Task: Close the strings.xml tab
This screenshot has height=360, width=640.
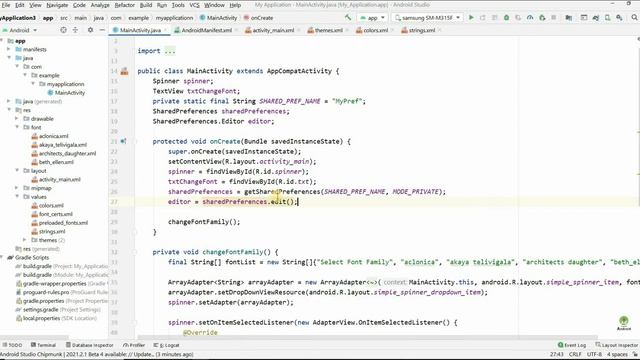Action: (439, 30)
